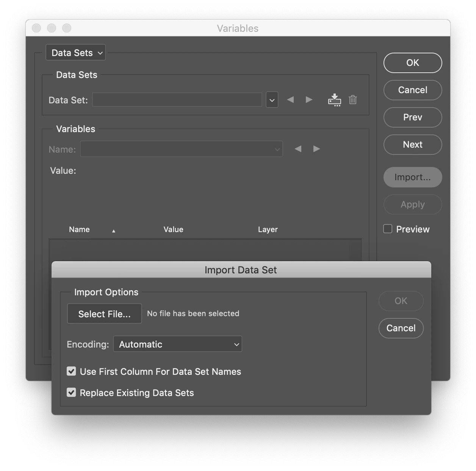This screenshot has height=471, width=476.
Task: Click the 'No file has been selected' text
Action: 193,313
